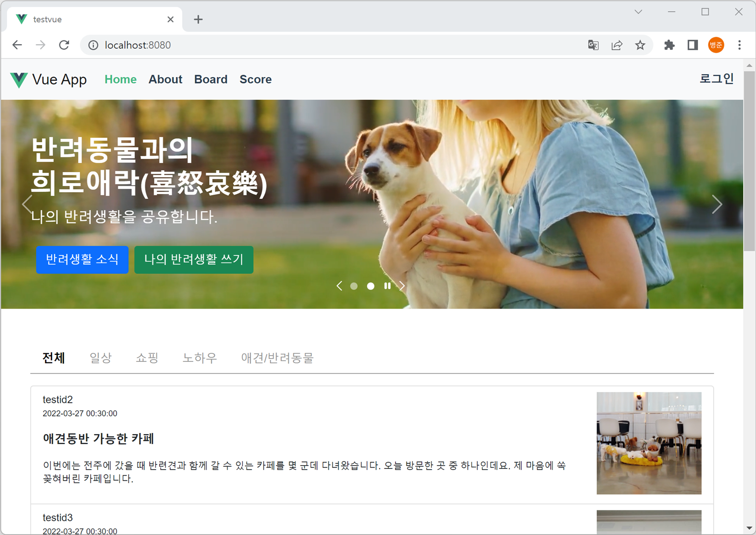Screen dimensions: 756x535
Task: Go to next slide with large right arrow
Action: pos(717,204)
